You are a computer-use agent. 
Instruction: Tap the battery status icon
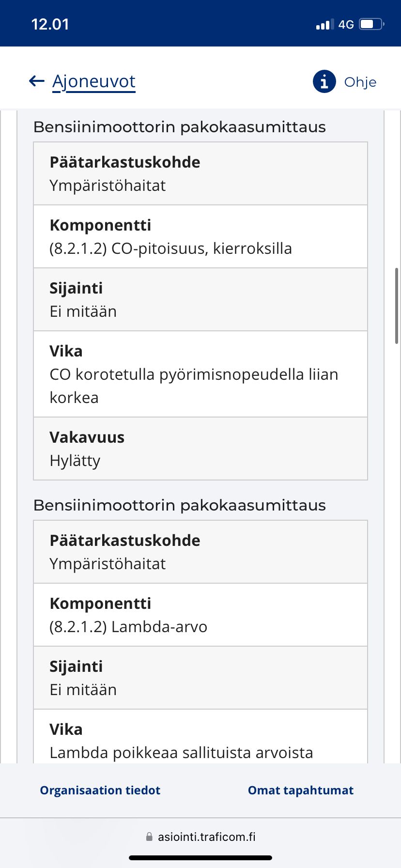click(371, 24)
